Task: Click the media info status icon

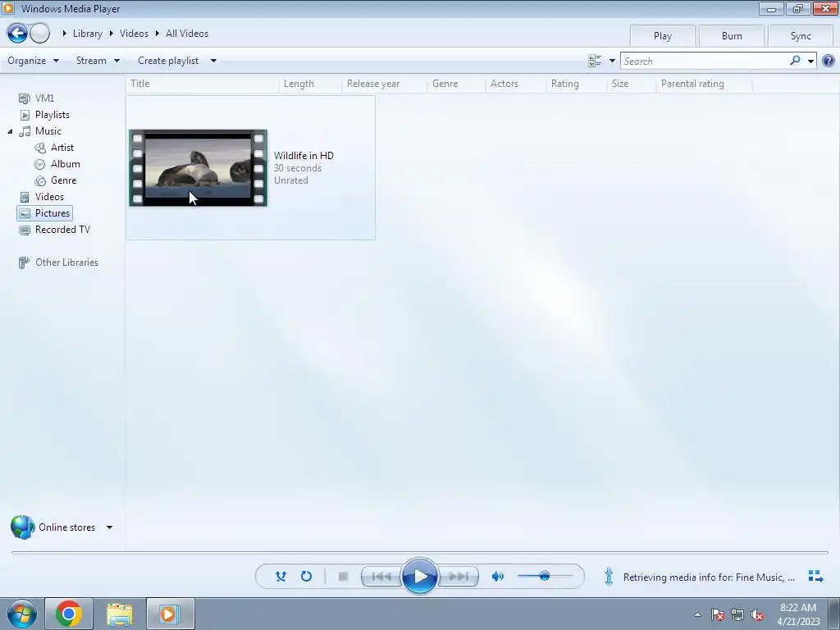Action: [x=609, y=577]
